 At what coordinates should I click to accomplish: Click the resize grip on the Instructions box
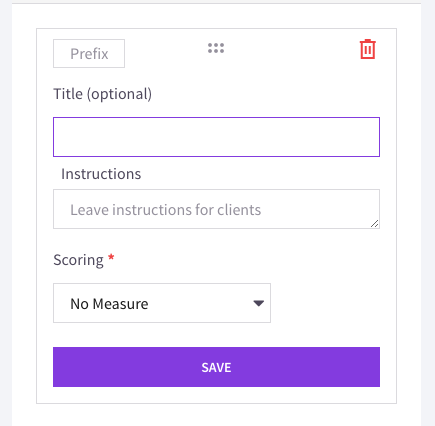(375, 224)
